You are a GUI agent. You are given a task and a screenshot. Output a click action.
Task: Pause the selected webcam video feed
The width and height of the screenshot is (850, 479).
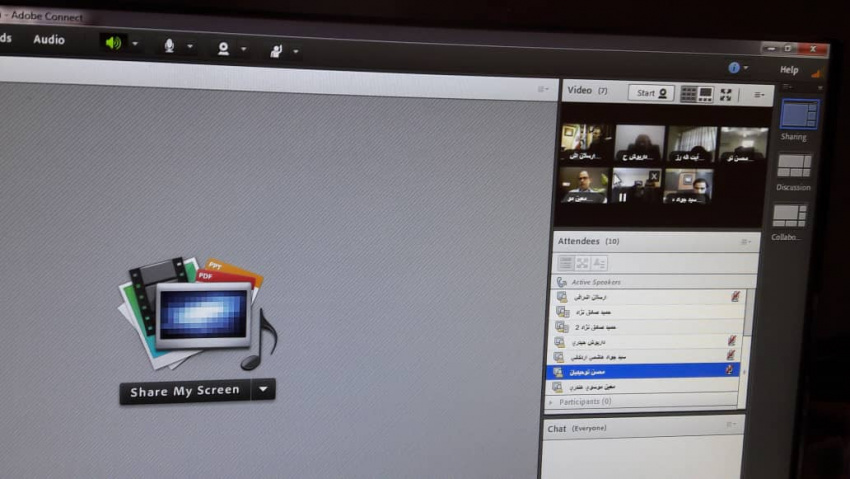click(622, 197)
